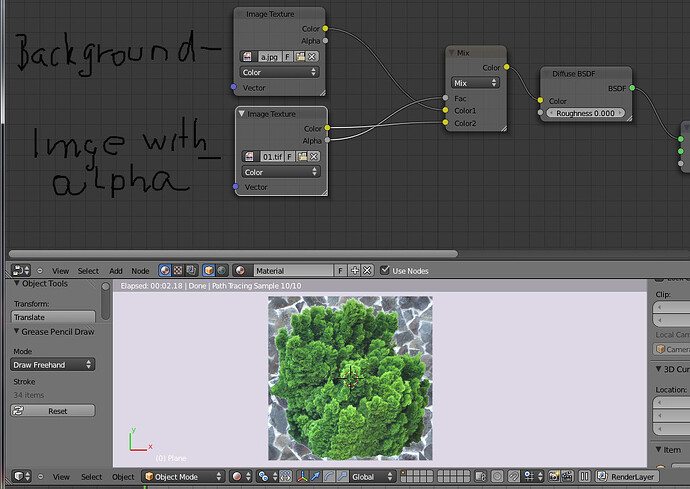Viewport: 690px width, 489px height.
Task: Toggle 3D manipulator axes icon
Action: 302,476
